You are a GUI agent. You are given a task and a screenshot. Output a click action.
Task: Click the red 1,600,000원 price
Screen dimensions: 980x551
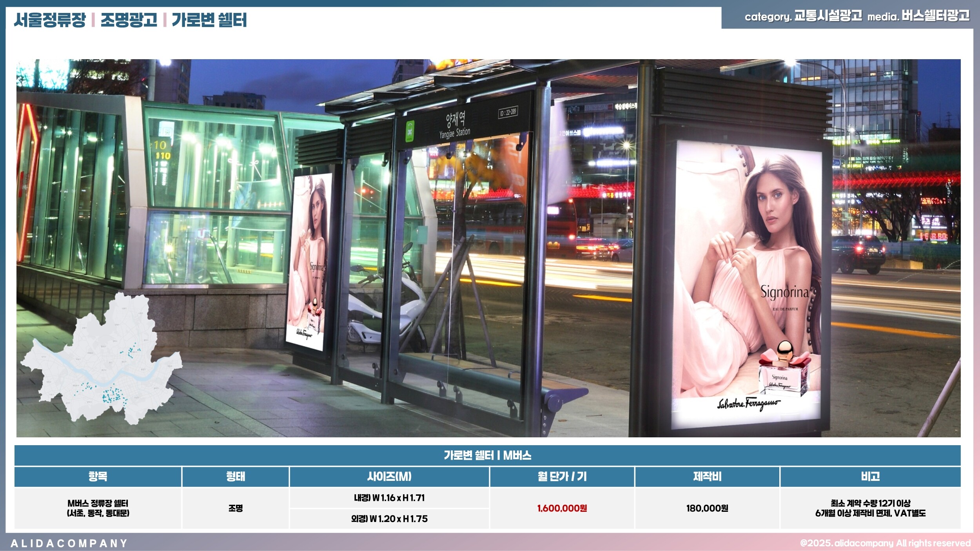(x=562, y=508)
